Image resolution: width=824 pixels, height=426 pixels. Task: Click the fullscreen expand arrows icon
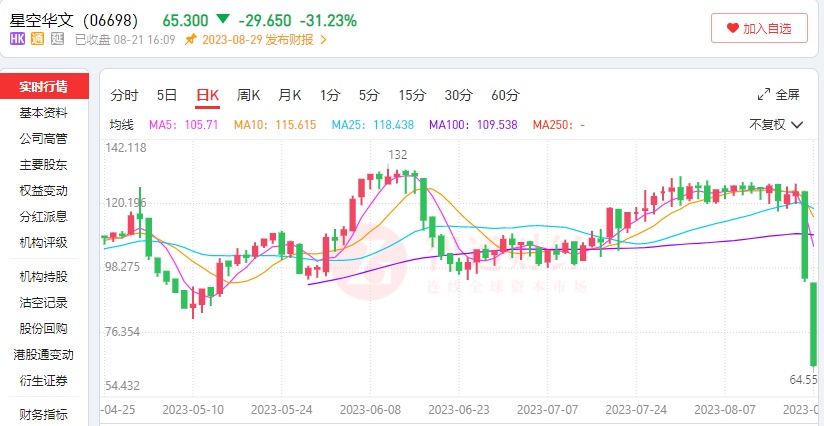[x=764, y=95]
